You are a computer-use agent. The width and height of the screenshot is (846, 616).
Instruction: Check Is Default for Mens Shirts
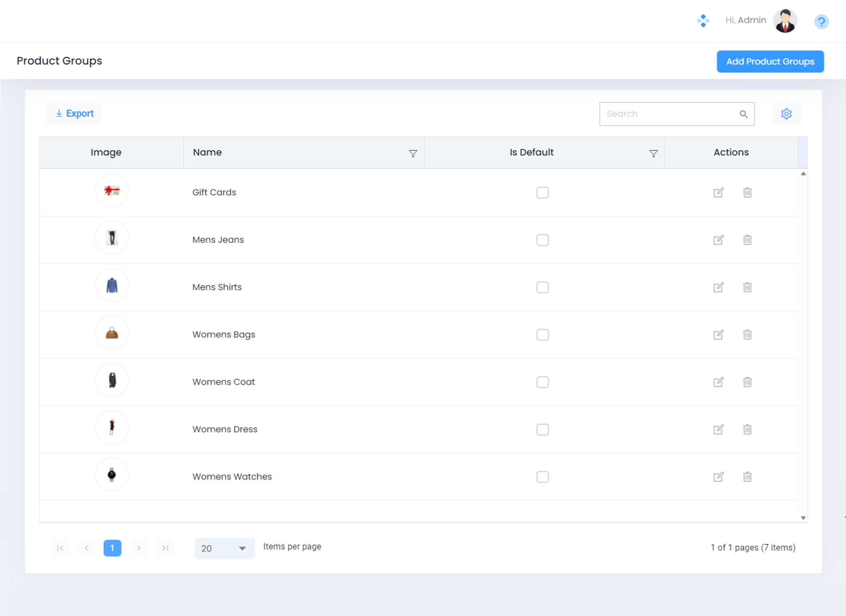click(x=542, y=288)
